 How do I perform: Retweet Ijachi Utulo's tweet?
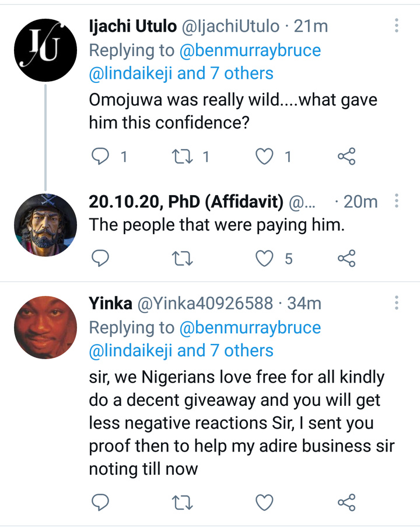coord(183,157)
